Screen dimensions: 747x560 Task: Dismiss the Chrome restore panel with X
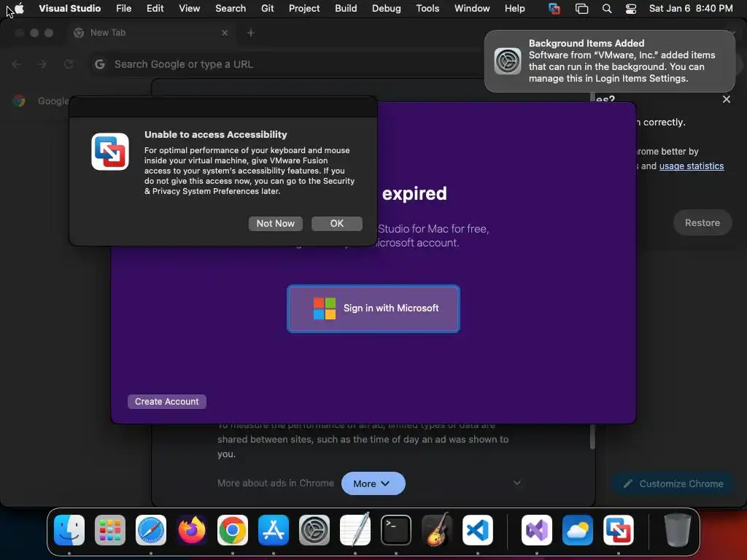pos(727,99)
